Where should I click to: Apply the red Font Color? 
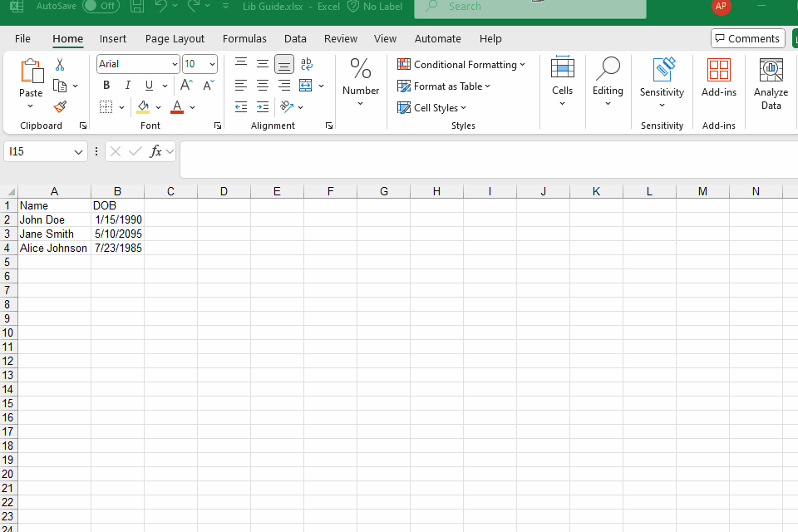pos(176,107)
